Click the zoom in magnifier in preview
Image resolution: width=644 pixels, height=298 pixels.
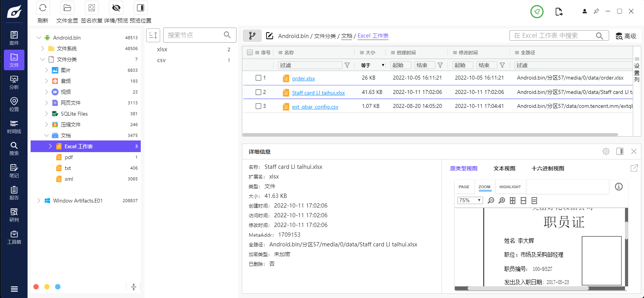point(502,201)
